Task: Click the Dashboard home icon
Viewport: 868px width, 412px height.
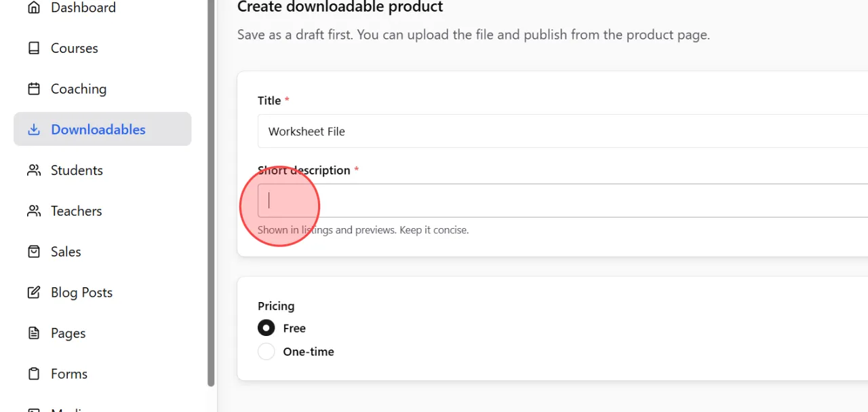Action: coord(33,7)
